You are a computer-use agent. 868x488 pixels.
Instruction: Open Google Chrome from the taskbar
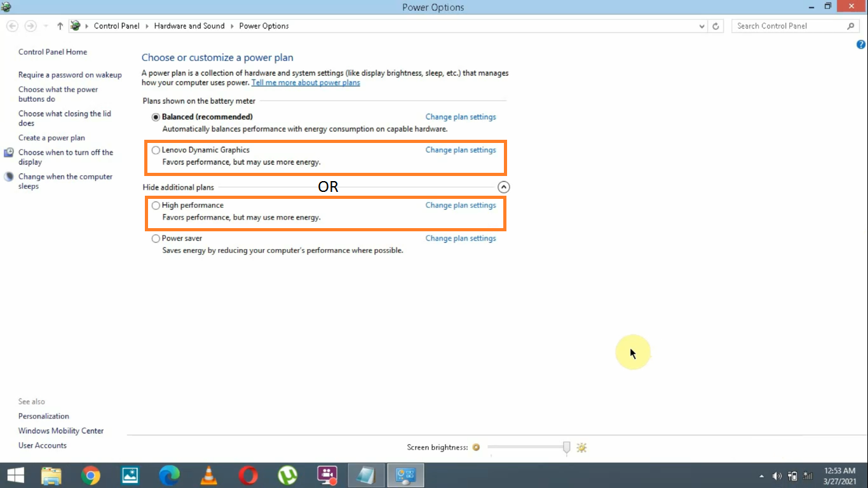[90, 475]
